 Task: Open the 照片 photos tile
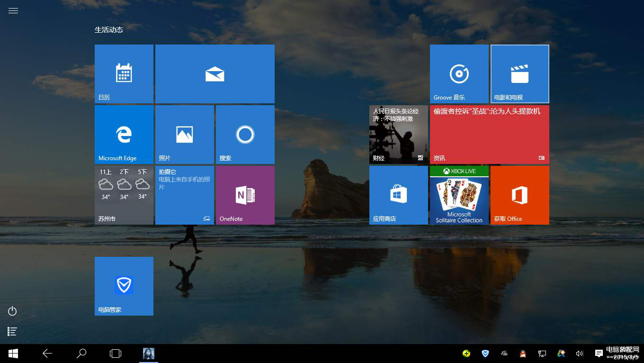[x=185, y=135]
